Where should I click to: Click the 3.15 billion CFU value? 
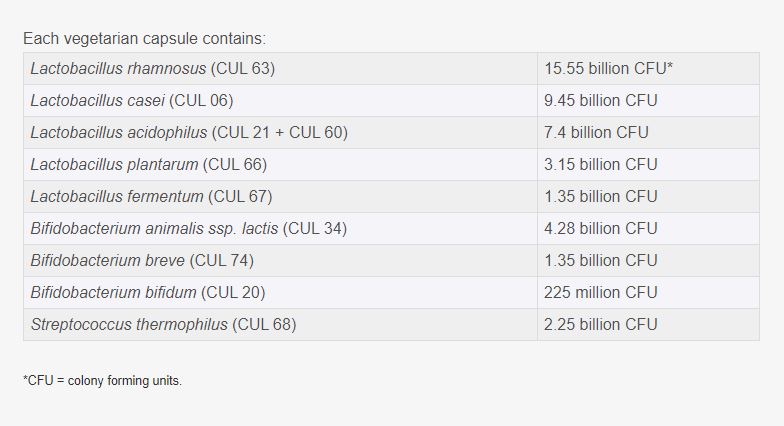[601, 165]
